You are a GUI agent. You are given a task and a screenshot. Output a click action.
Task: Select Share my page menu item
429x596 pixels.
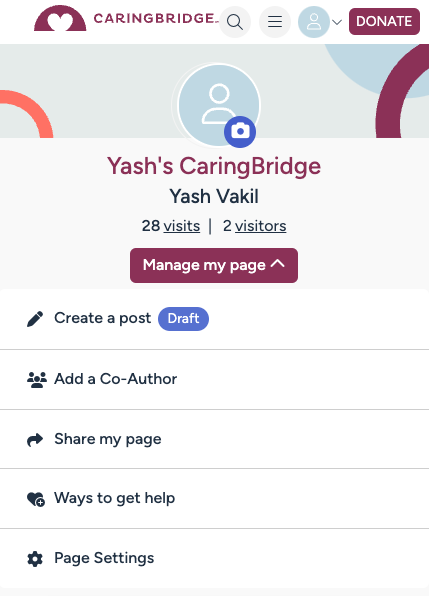214,439
